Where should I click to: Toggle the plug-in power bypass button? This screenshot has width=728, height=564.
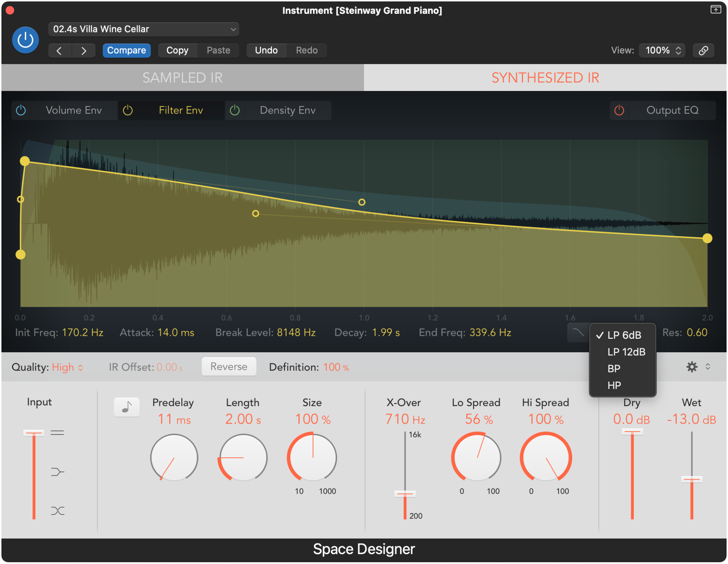pos(25,40)
